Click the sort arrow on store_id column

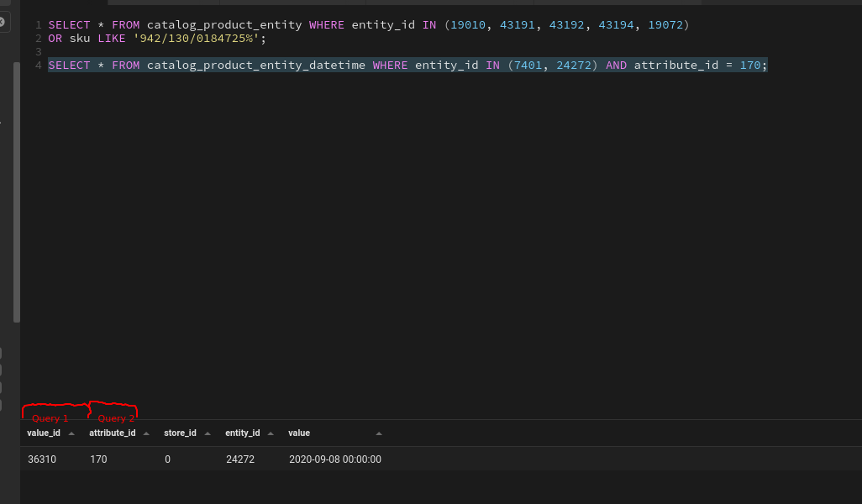207,433
